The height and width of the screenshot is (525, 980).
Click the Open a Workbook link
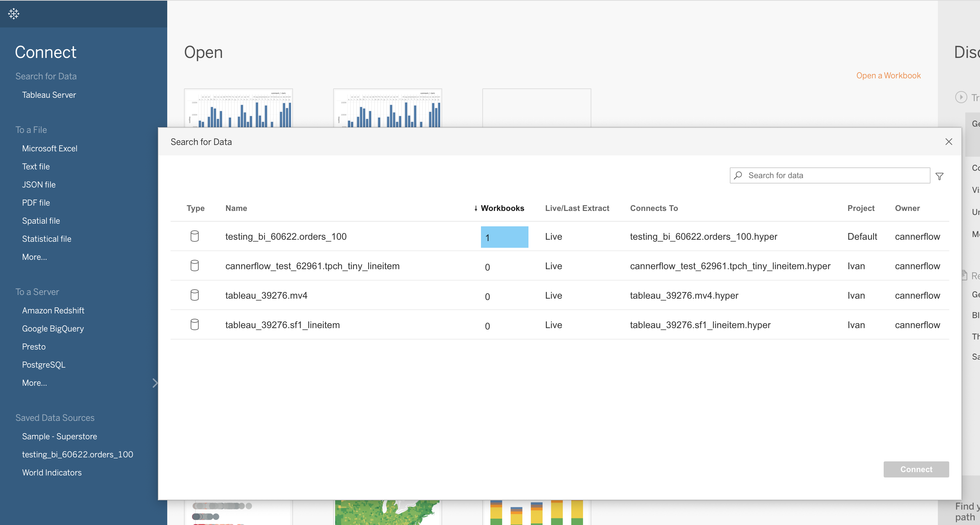point(888,75)
